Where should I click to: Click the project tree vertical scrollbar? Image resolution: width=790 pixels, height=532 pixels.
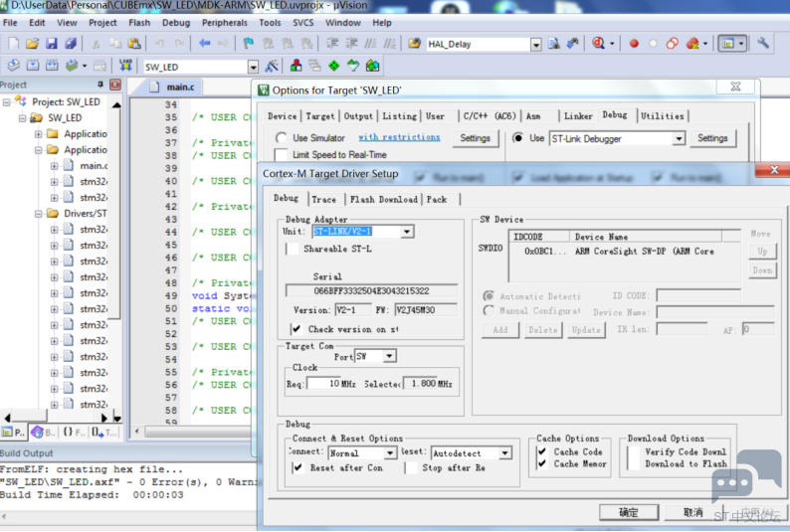116,213
